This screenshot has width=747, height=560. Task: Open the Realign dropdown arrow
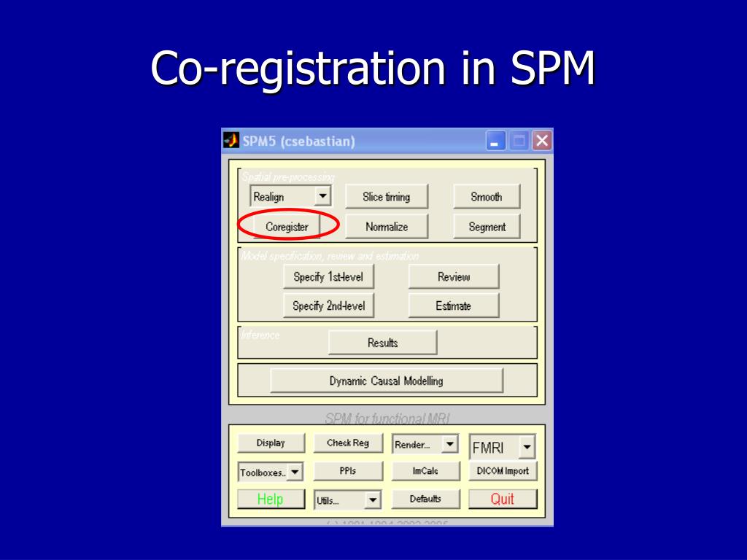pos(322,196)
